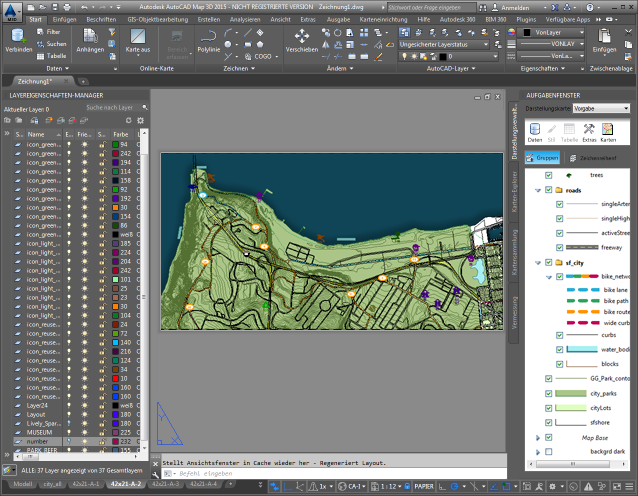Select the Polylinie drawing tool
The image size is (638, 496).
pos(209,38)
